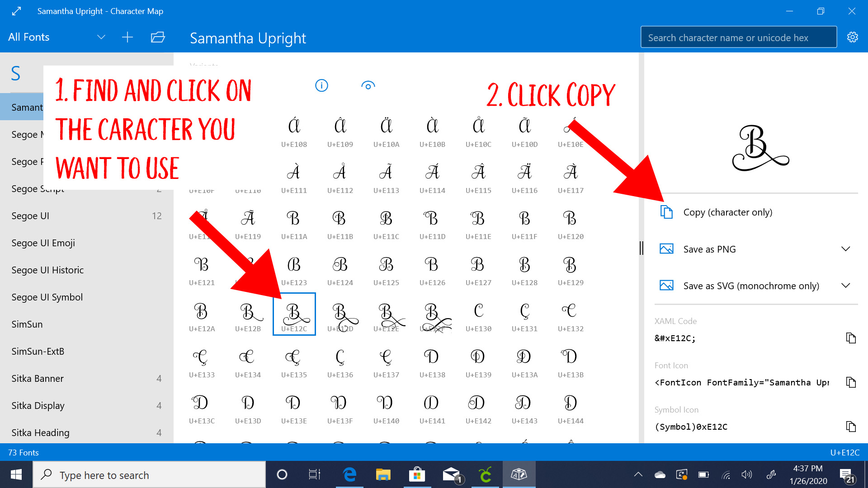This screenshot has width=868, height=488.
Task: Choose SimSun-ExtB font
Action: click(86, 351)
